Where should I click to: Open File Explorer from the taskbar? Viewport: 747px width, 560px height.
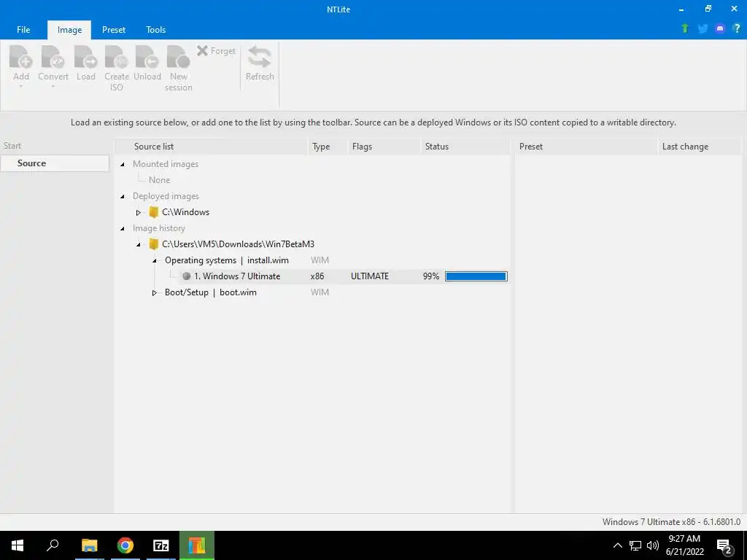tap(89, 545)
